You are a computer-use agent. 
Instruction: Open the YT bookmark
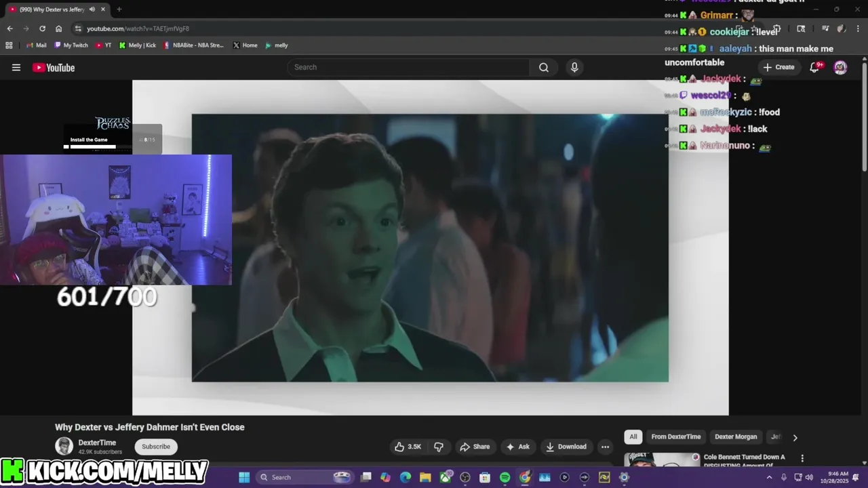103,45
